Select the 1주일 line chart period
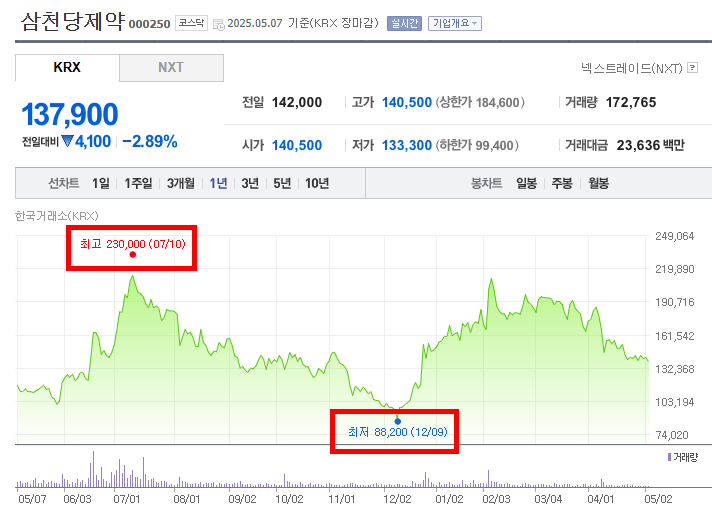This screenshot has width=712, height=520. [x=138, y=183]
